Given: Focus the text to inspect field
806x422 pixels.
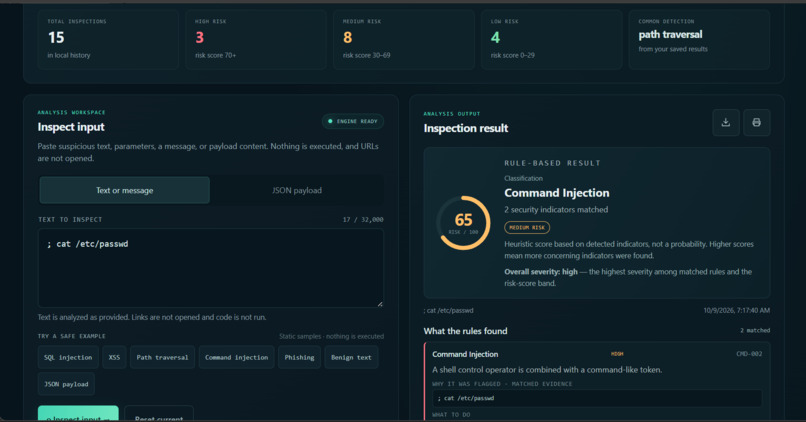Looking at the screenshot, I should tap(211, 268).
